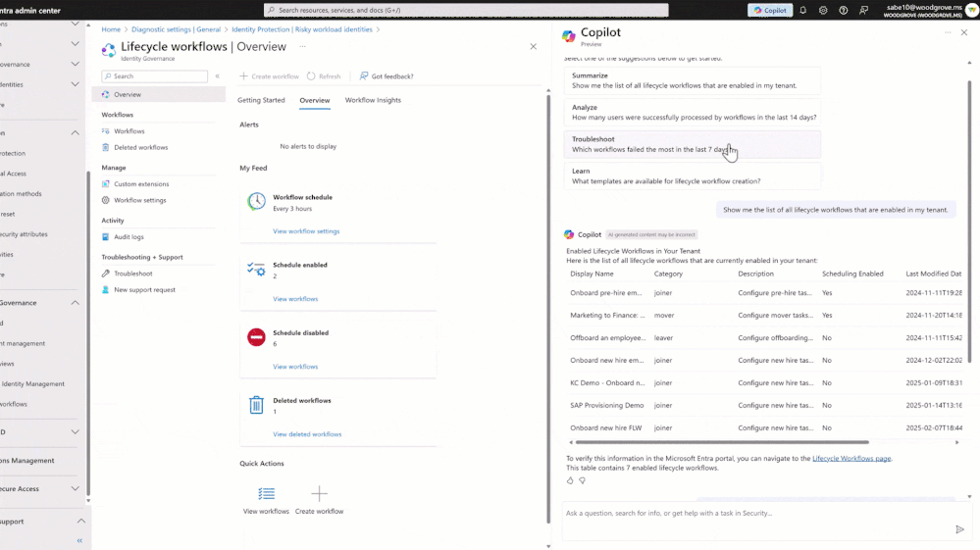
Task: Open the help question mark icon
Action: (843, 10)
